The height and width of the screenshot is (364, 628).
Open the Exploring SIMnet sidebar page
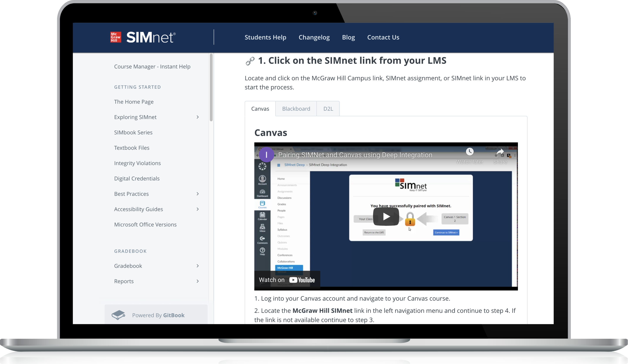point(135,117)
